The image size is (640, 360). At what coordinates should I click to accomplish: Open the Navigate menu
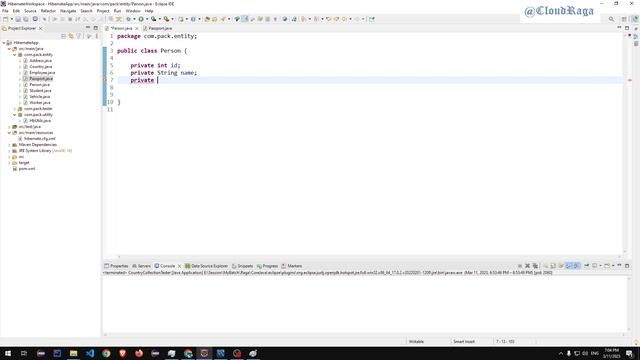coord(68,11)
